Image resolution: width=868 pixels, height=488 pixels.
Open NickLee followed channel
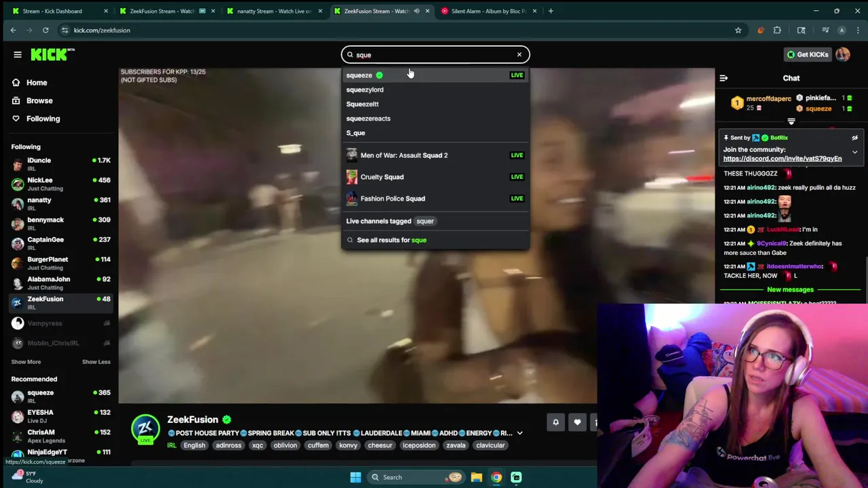click(x=60, y=184)
